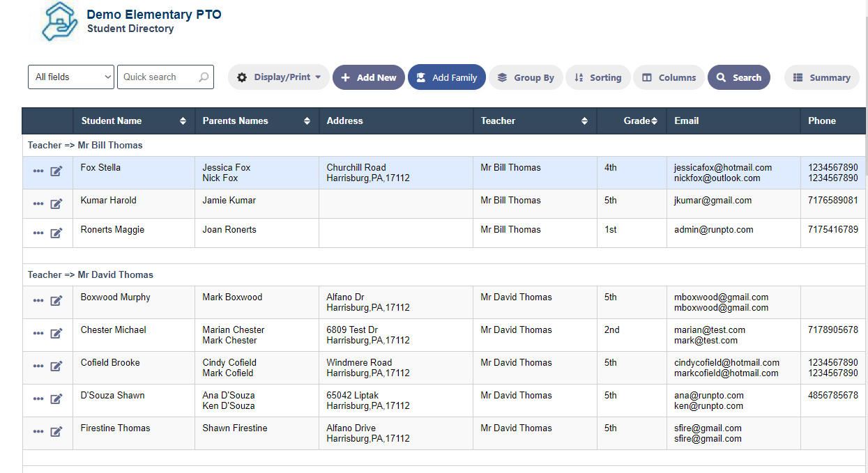868x473 pixels.
Task: Toggle sorting on the Grade column
Action: 653,121
